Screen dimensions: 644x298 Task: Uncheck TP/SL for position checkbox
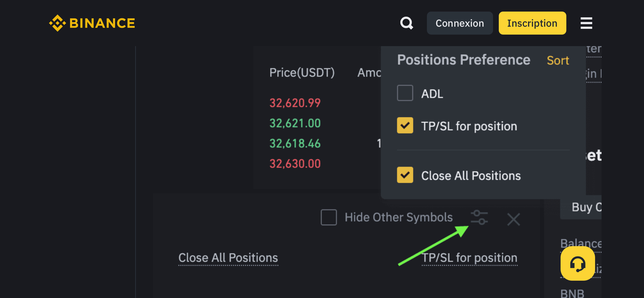[405, 126]
